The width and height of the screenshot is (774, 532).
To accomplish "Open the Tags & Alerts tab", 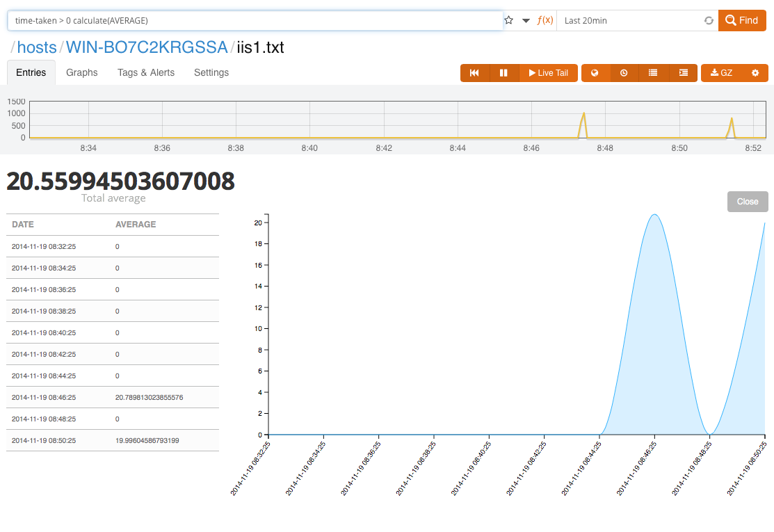I will coord(146,72).
